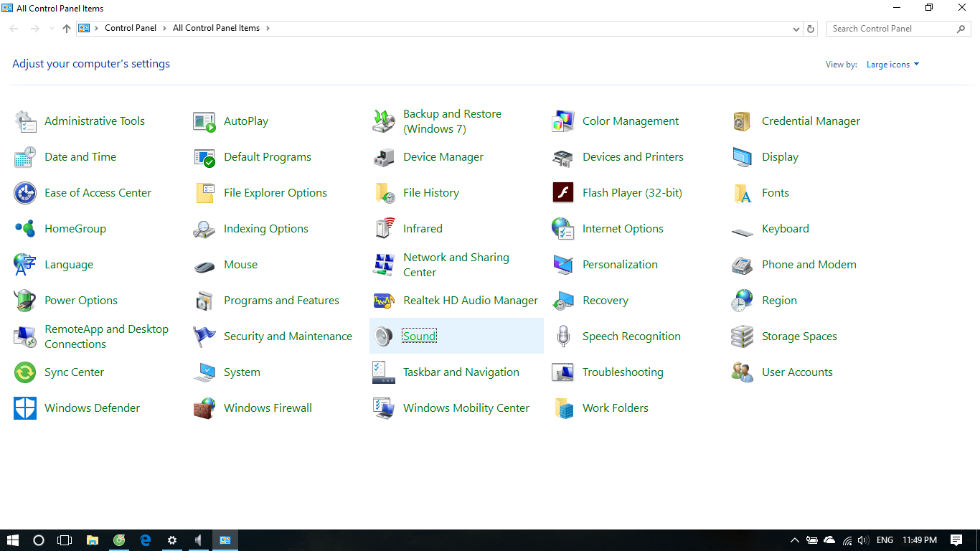Click Taskbar and Navigation link
This screenshot has width=980, height=551.
[x=461, y=372]
